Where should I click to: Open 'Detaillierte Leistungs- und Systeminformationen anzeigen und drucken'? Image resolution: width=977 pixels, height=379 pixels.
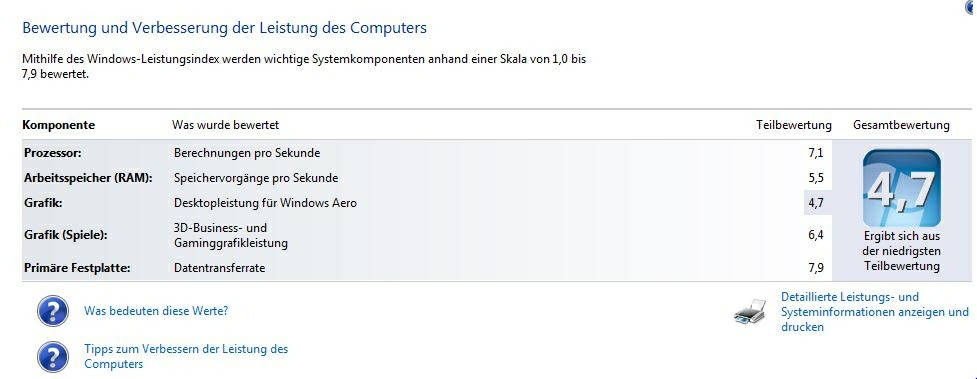(x=875, y=312)
